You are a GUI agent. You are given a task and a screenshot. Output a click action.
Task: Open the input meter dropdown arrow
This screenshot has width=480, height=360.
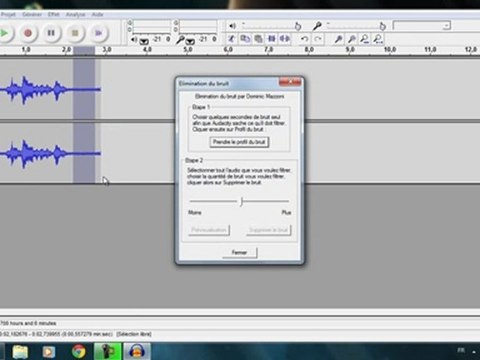click(x=190, y=41)
